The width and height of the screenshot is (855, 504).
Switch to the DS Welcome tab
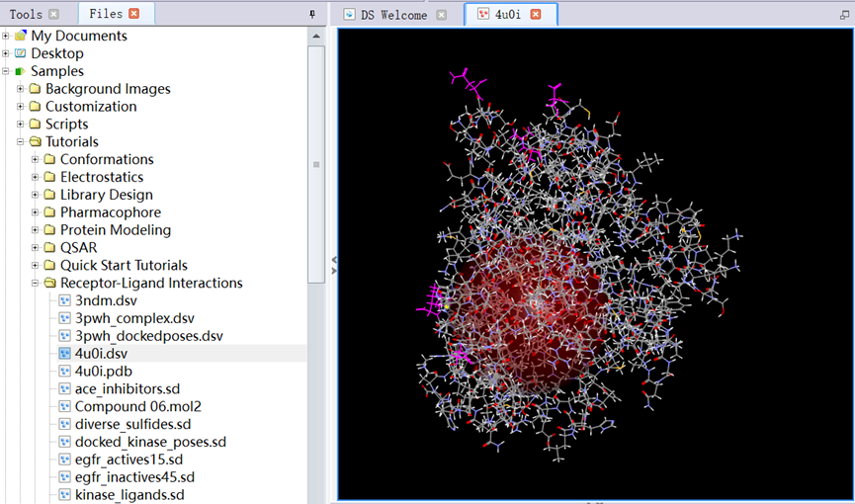point(393,14)
